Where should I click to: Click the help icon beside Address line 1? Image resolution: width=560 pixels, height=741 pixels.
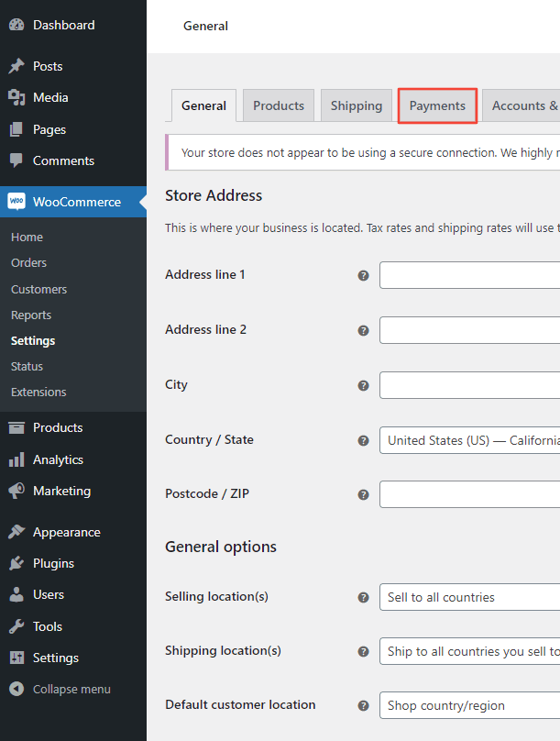point(363,275)
